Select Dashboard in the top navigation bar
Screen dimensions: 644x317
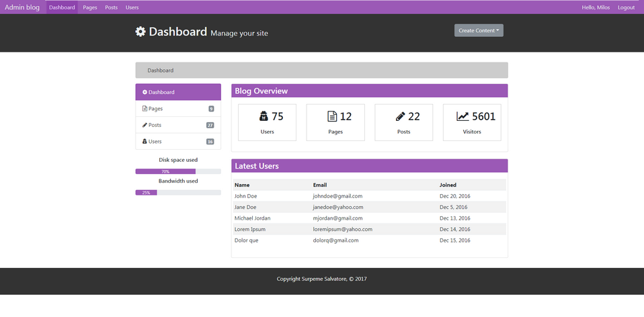[x=62, y=7]
